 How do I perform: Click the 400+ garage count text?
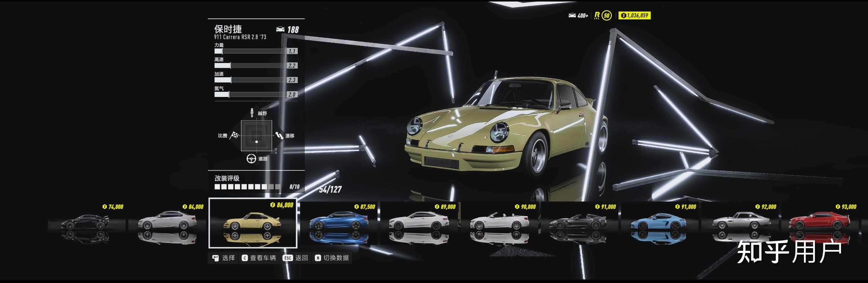[583, 15]
